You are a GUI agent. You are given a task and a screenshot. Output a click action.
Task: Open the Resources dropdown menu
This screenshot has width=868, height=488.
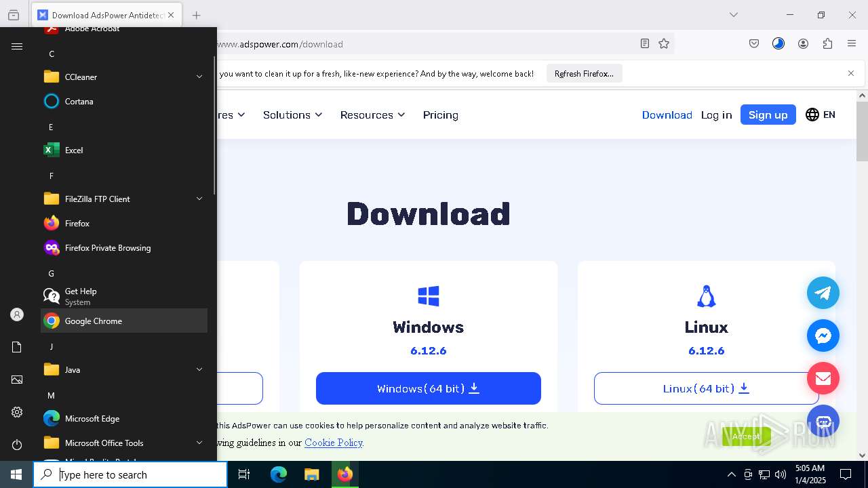pyautogui.click(x=372, y=115)
